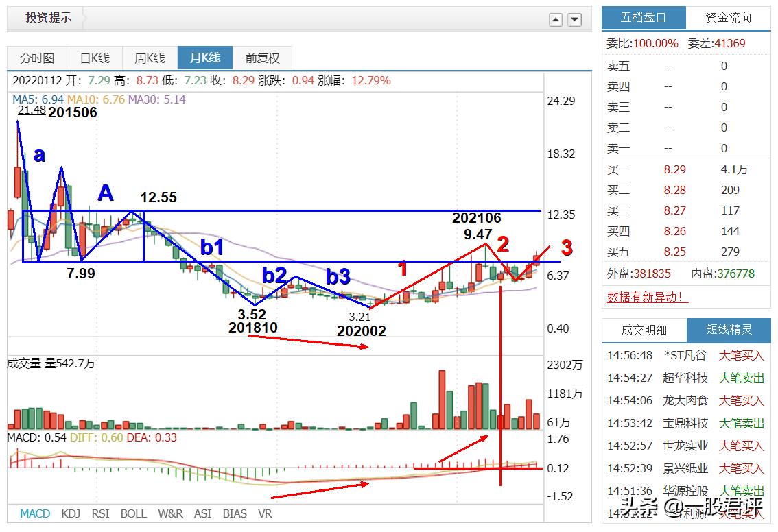Select the VR indicator
Screen dimensions: 778x532
[265, 513]
